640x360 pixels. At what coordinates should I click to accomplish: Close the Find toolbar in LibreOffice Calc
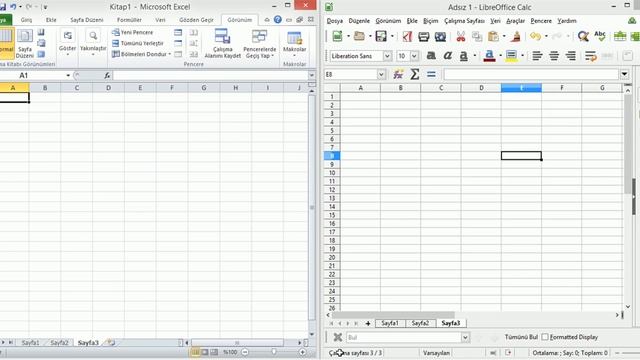pos(338,337)
